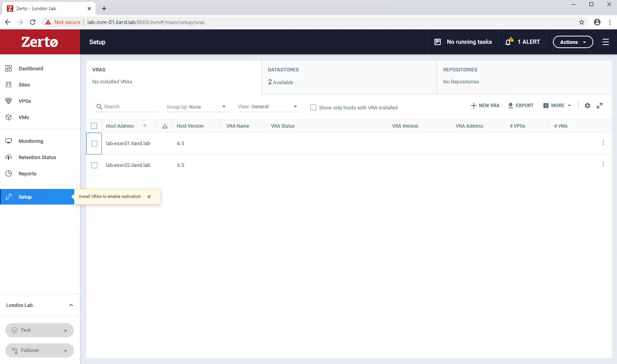The image size is (617, 364).
Task: Open the table settings gear icon
Action: tap(587, 106)
